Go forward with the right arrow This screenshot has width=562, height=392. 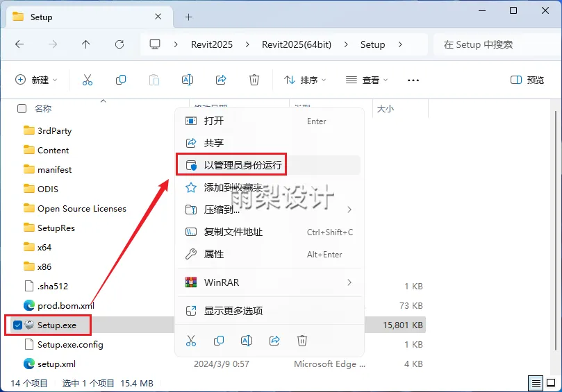tap(53, 44)
